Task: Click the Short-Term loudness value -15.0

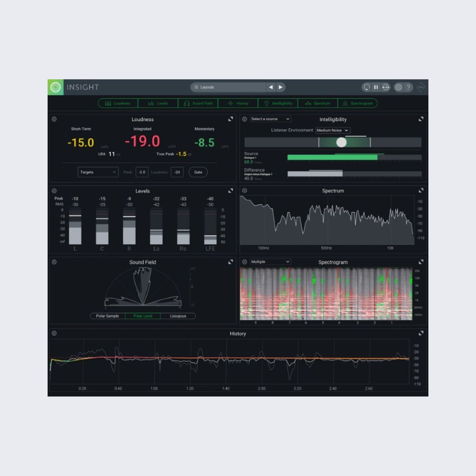Action: 81,142
